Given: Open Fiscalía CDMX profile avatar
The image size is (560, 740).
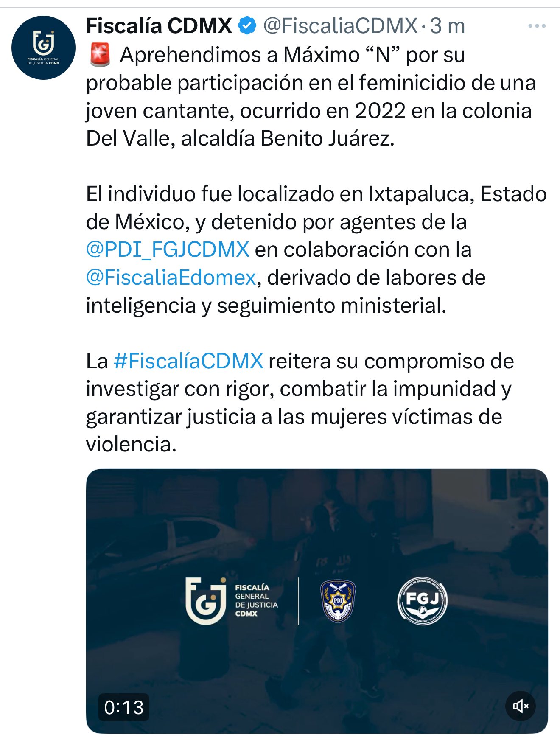Looking at the screenshot, I should point(43,48).
